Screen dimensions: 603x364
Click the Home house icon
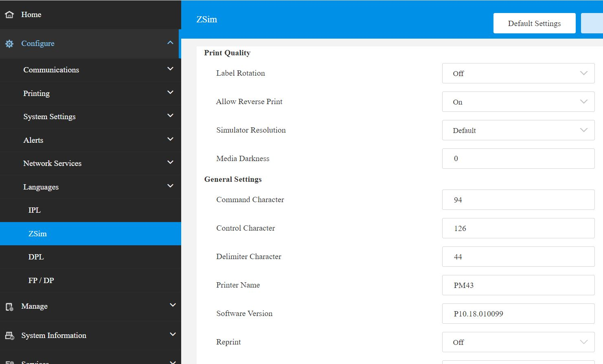point(9,14)
